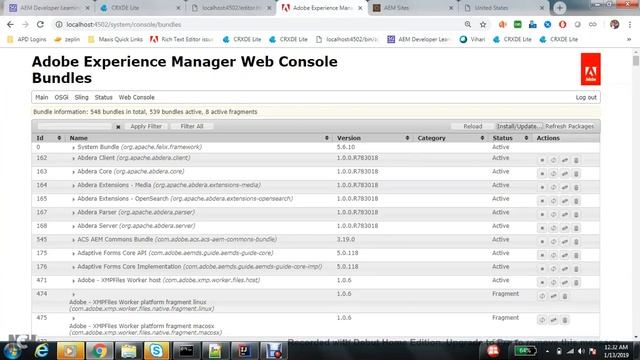640x360 pixels.
Task: Expand Abdera Core bundle details
Action: point(73,172)
